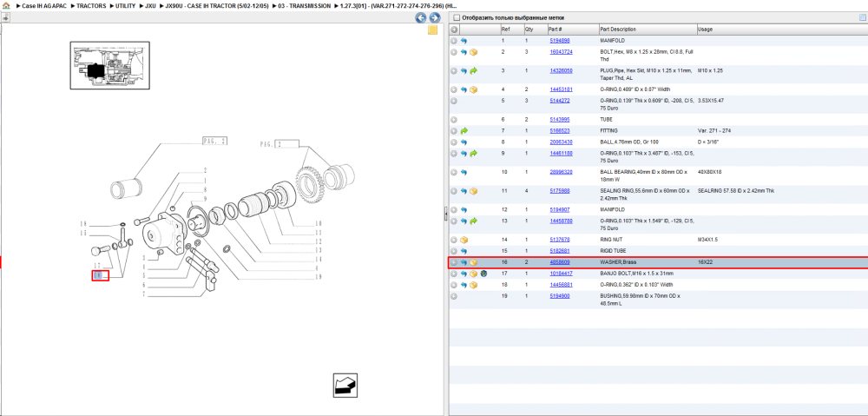
Task: Click the panel icon at top right corner
Action: (862, 17)
